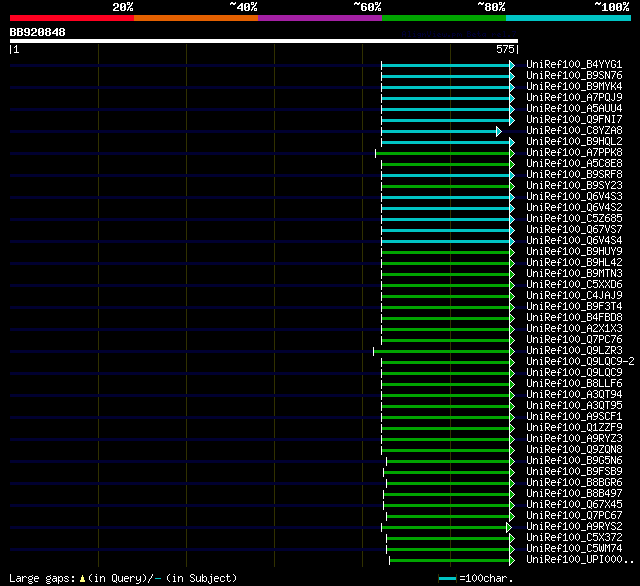Screen dimensions: 640x586
Task: Click the UniRef100_A7PQJ9 label
Action: pyautogui.click(x=574, y=98)
